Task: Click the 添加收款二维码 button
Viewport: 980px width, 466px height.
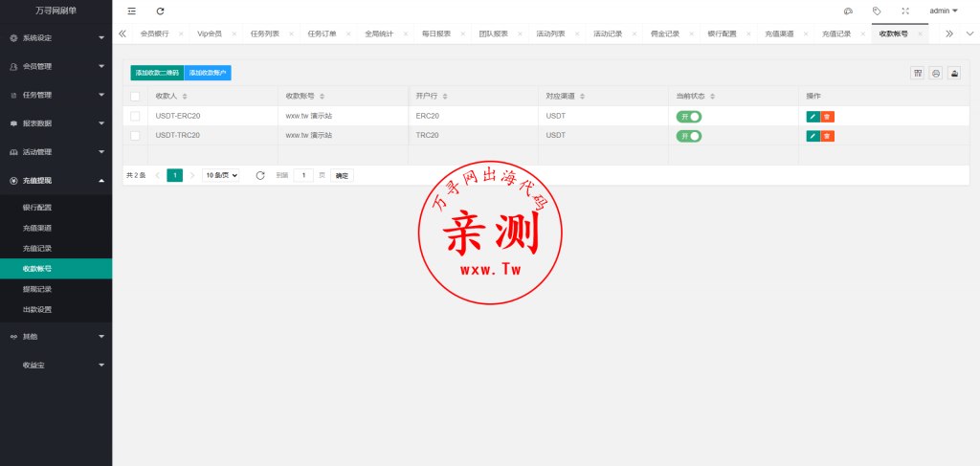Action: tap(157, 73)
